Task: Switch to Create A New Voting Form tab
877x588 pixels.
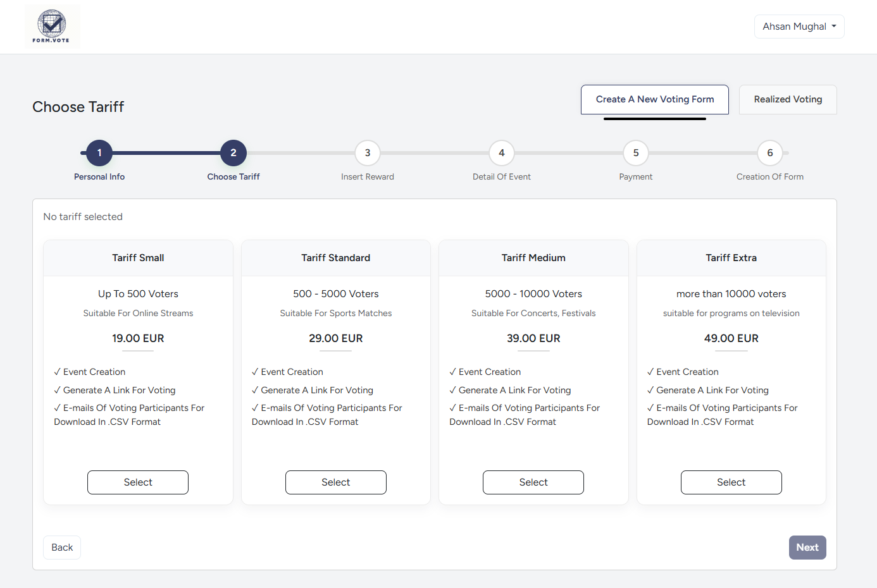Action: (x=654, y=99)
